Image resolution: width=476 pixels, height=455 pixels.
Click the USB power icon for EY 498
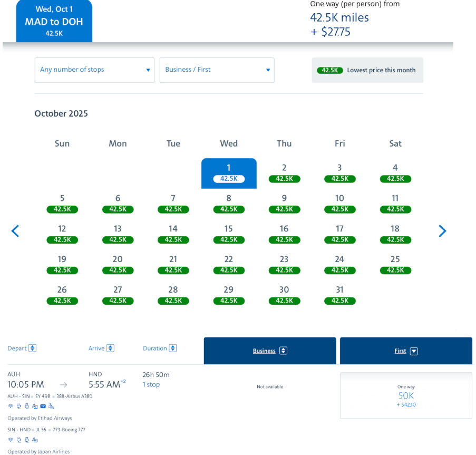tap(27, 406)
